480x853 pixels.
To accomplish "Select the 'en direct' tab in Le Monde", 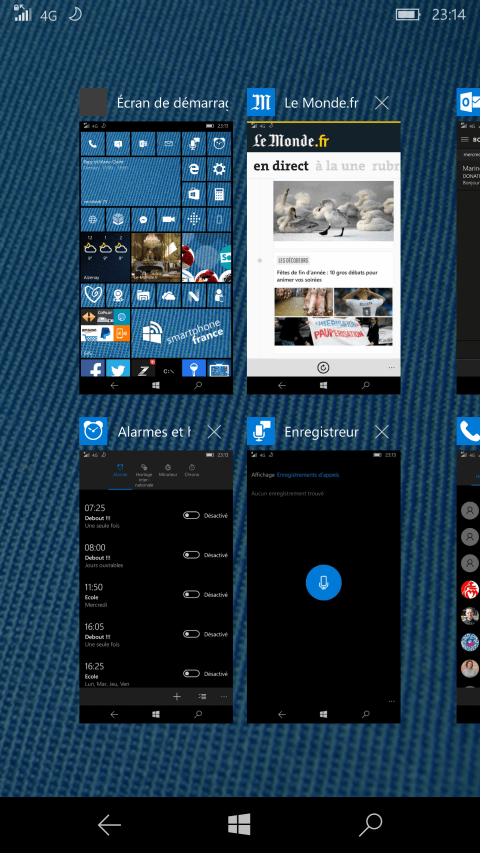I will pos(281,166).
